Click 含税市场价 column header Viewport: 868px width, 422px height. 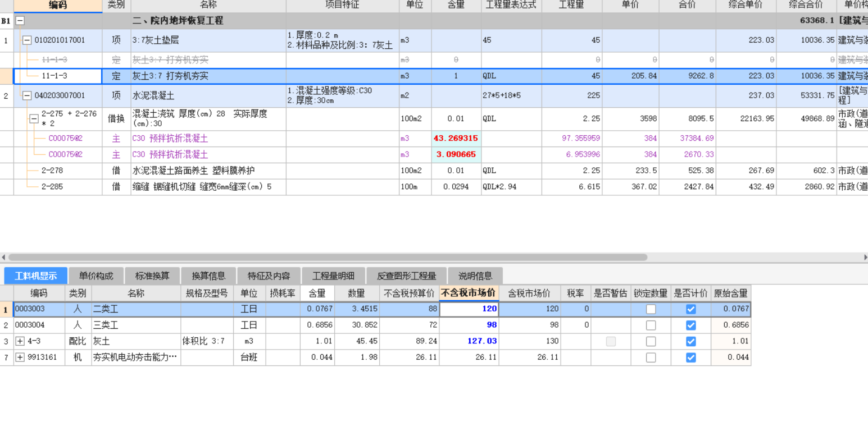pos(529,293)
